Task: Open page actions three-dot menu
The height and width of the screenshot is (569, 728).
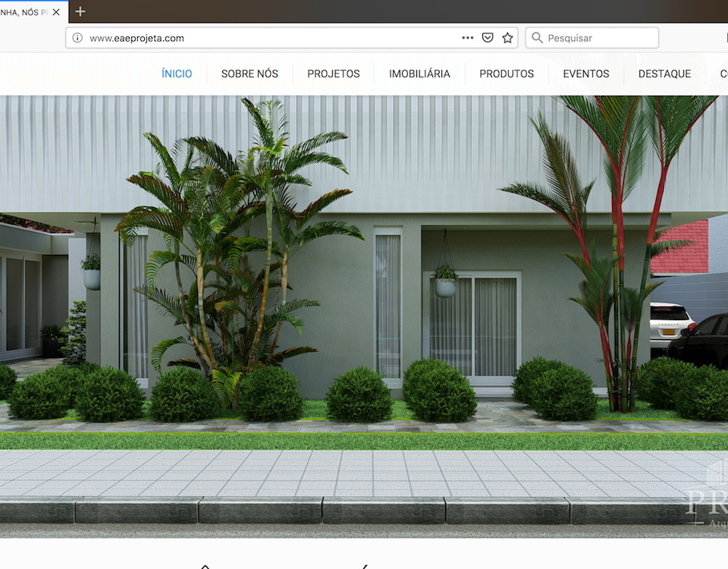Action: pyautogui.click(x=468, y=38)
